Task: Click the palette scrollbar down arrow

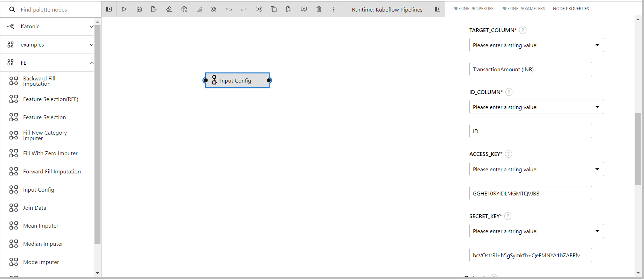Action: tap(98, 273)
